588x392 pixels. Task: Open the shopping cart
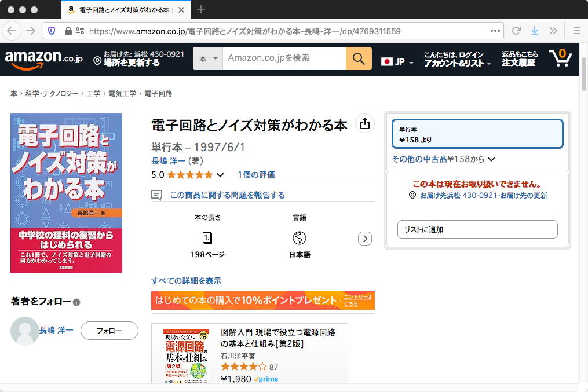click(x=560, y=58)
